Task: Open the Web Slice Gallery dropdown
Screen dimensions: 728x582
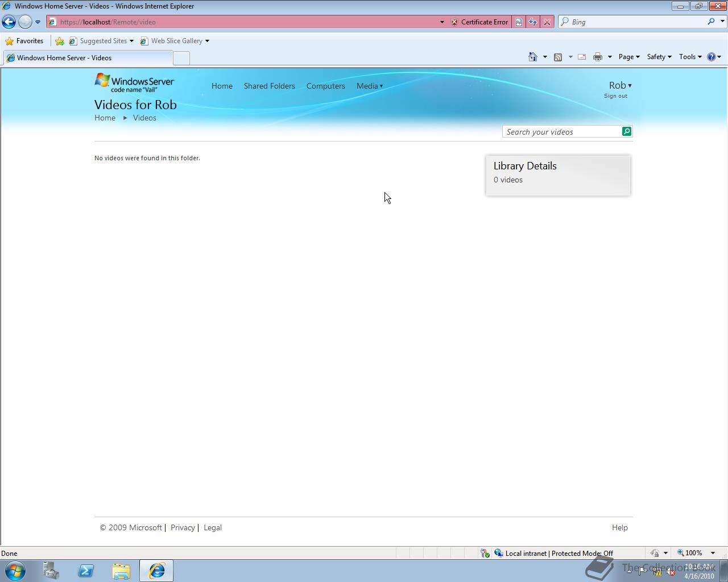Action: pyautogui.click(x=175, y=41)
